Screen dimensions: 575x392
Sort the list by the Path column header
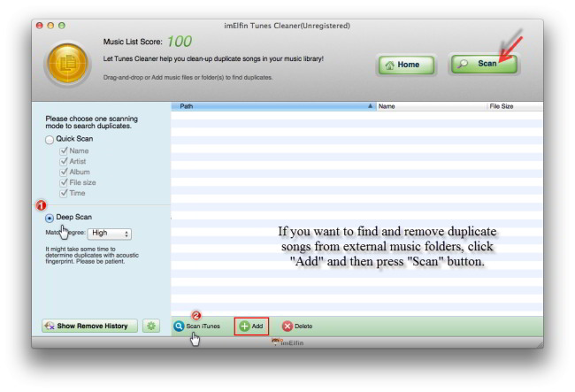(273, 106)
